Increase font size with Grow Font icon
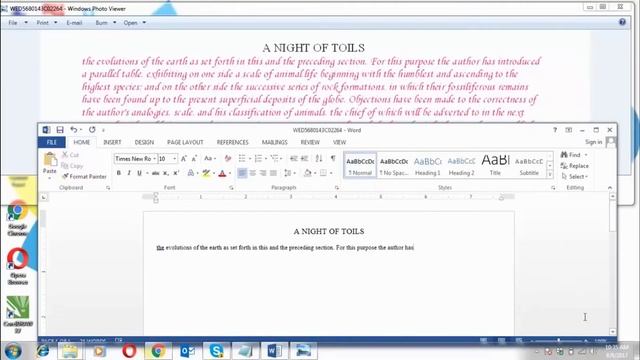Viewport: 640px width, 360px height. click(184, 158)
